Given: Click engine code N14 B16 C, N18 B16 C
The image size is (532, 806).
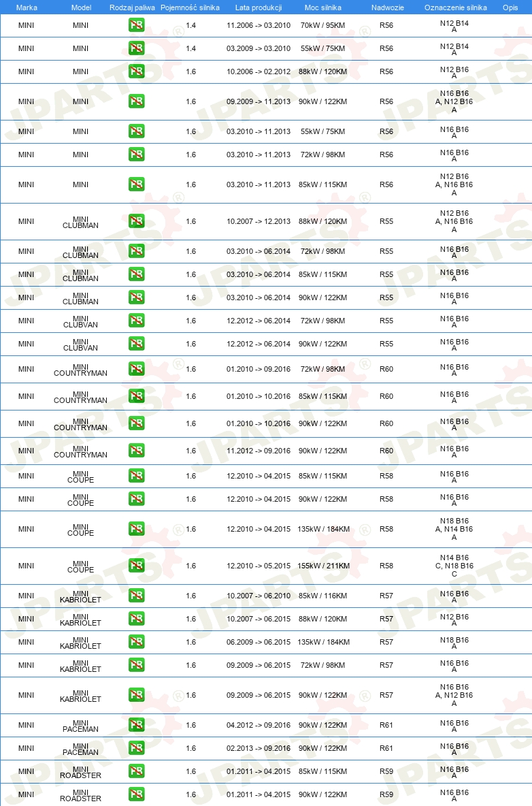Looking at the screenshot, I should (x=454, y=566).
